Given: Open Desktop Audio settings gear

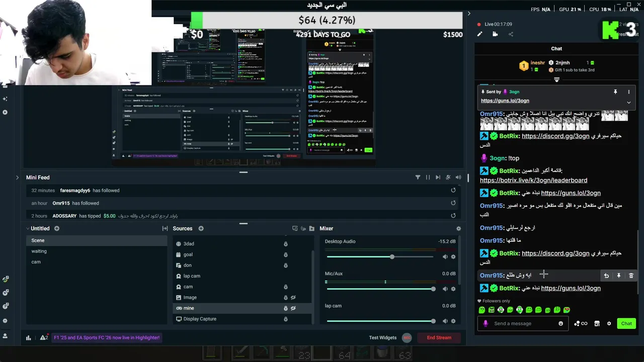Looking at the screenshot, I should click(x=453, y=257).
